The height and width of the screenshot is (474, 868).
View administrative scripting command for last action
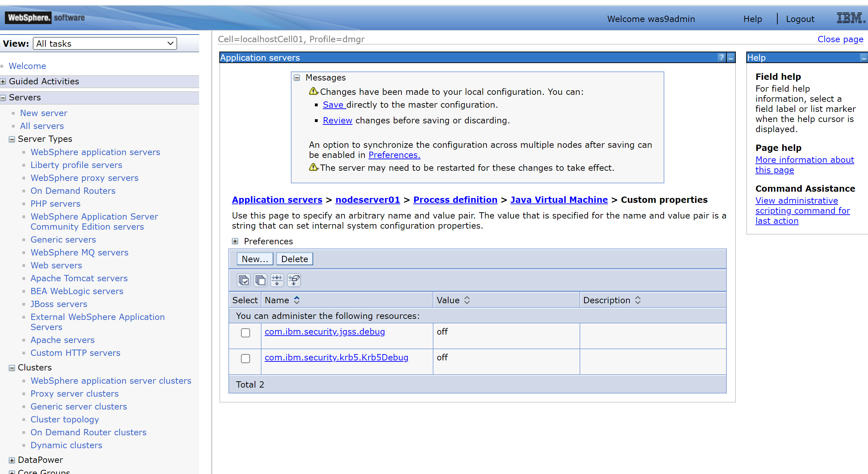803,211
